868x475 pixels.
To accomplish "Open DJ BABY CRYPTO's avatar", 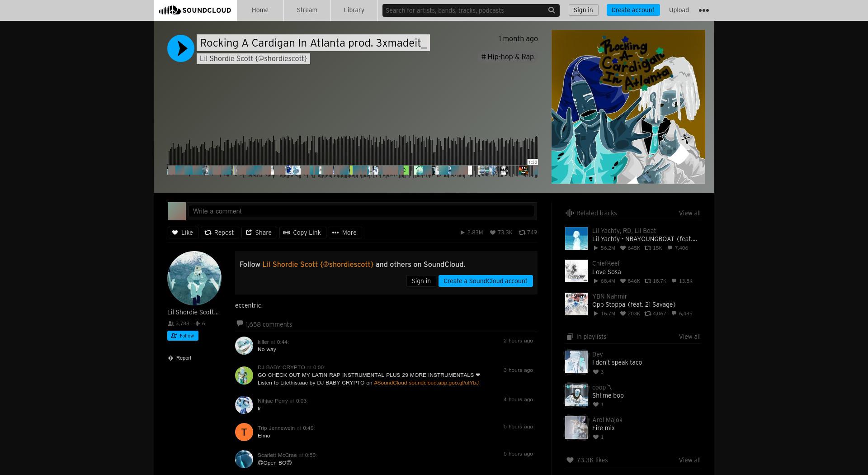I will tap(244, 375).
